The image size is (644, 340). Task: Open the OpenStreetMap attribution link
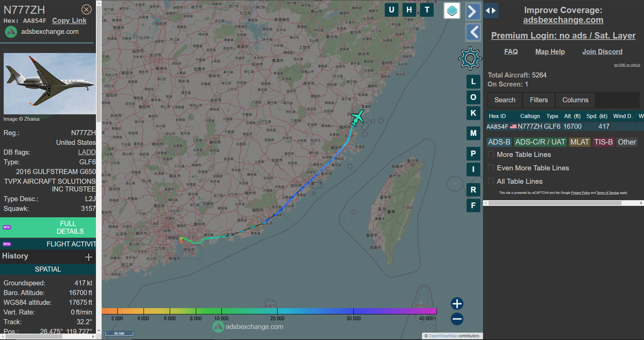point(443,336)
